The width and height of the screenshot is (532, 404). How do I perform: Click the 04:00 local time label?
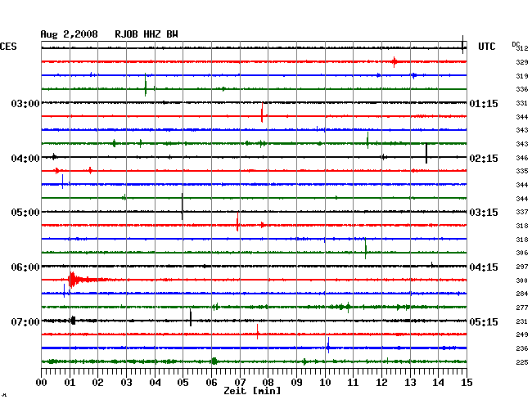[x=25, y=159]
